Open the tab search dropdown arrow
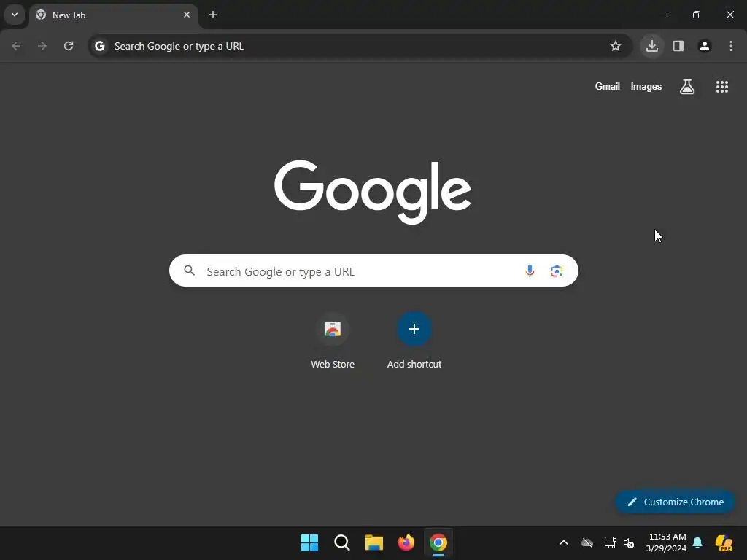The width and height of the screenshot is (747, 560). [x=15, y=15]
